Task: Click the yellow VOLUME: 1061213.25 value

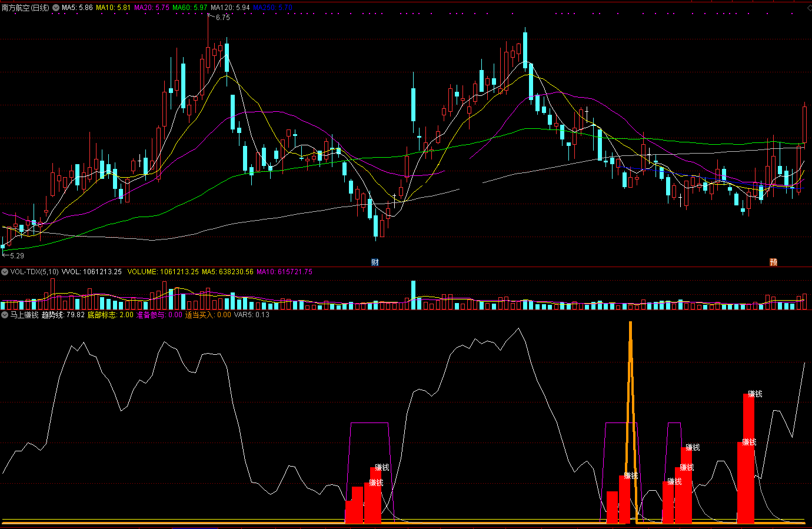Action: [x=163, y=272]
